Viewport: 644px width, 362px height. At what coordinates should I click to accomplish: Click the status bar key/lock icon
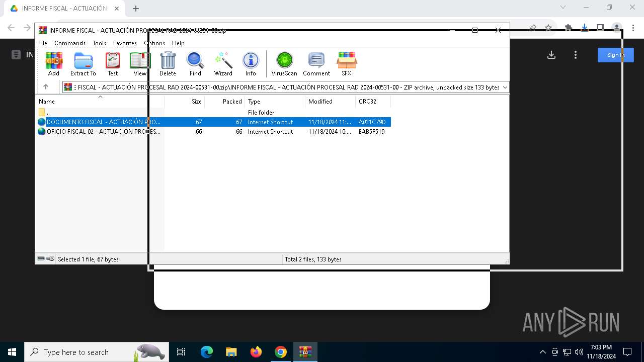tap(50, 259)
